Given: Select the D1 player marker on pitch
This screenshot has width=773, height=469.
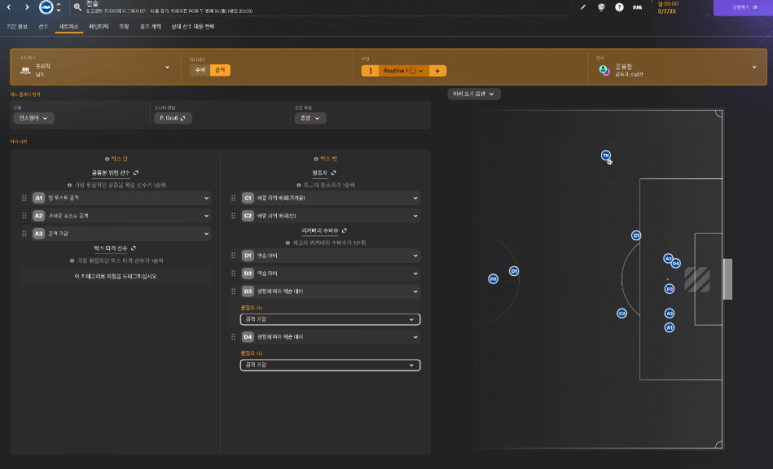Looking at the screenshot, I should [514, 271].
